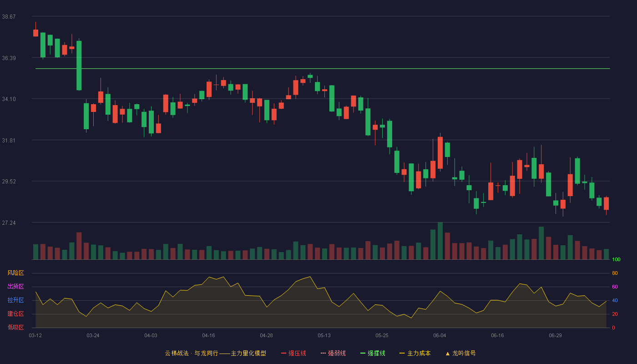Toggle the 强撑线 legend entry

pos(373,353)
